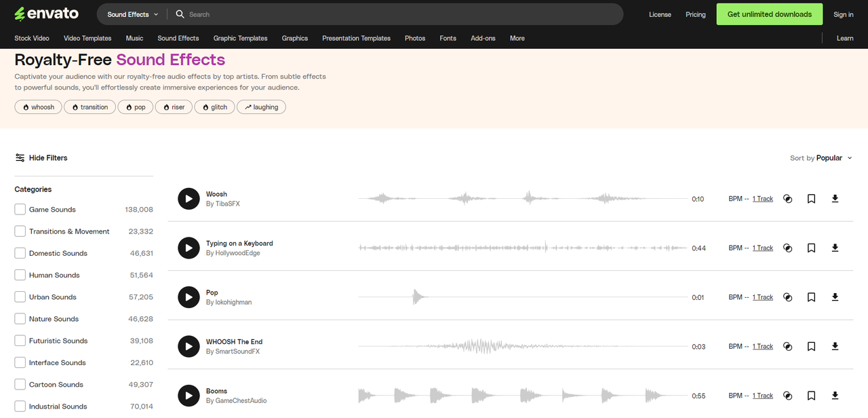Find similar items for Typing on a Keyboard
868x418 pixels.
(787, 248)
